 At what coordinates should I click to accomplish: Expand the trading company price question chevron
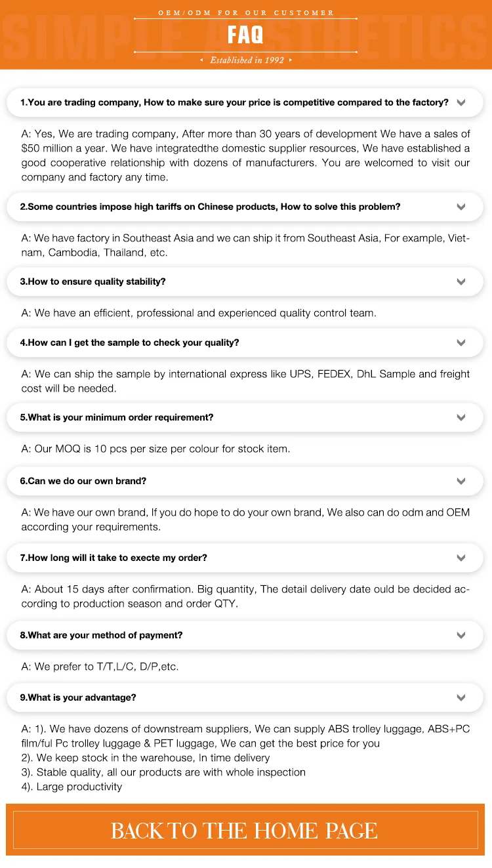pyautogui.click(x=461, y=103)
